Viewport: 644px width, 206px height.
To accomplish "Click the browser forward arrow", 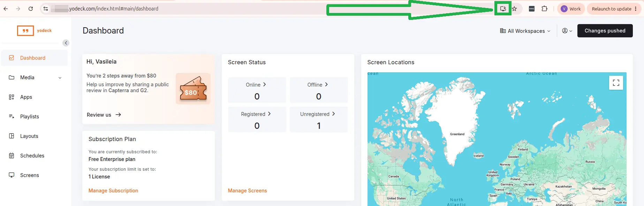I will pos(18,9).
